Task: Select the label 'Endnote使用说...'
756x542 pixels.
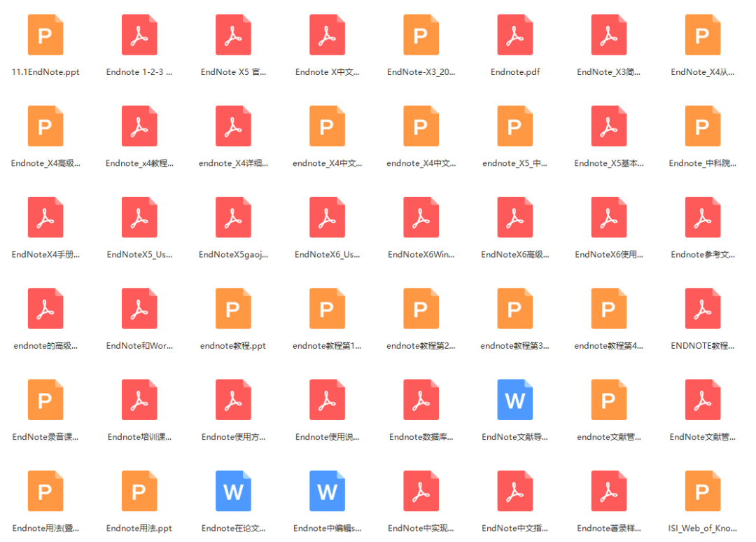Action: pyautogui.click(x=328, y=437)
